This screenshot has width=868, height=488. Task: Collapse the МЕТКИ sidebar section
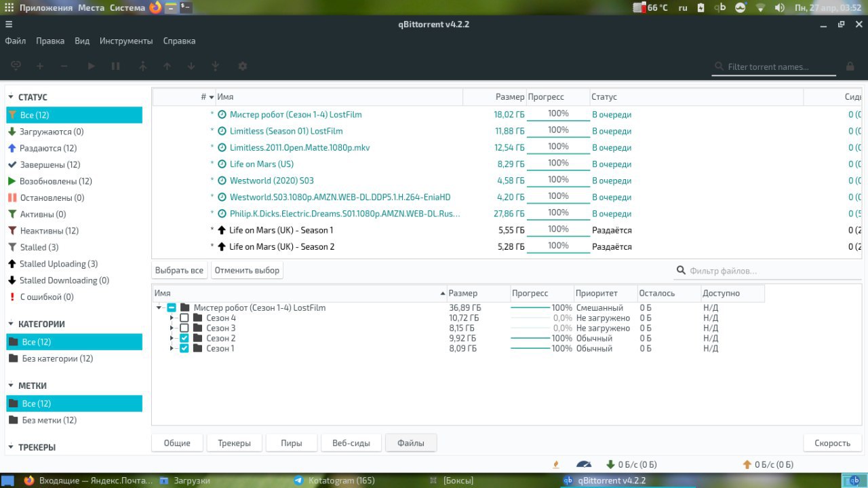[x=11, y=386]
